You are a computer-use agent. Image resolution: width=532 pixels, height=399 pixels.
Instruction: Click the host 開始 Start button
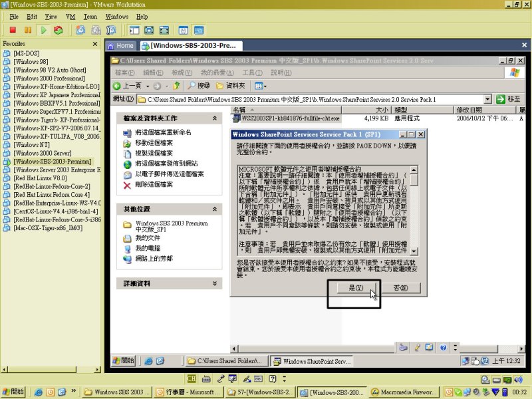tap(13, 392)
